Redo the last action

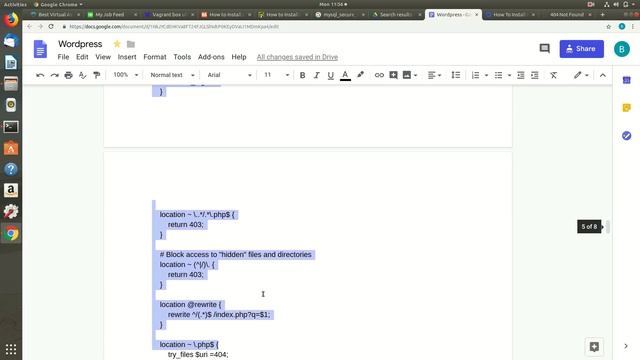[x=54, y=75]
